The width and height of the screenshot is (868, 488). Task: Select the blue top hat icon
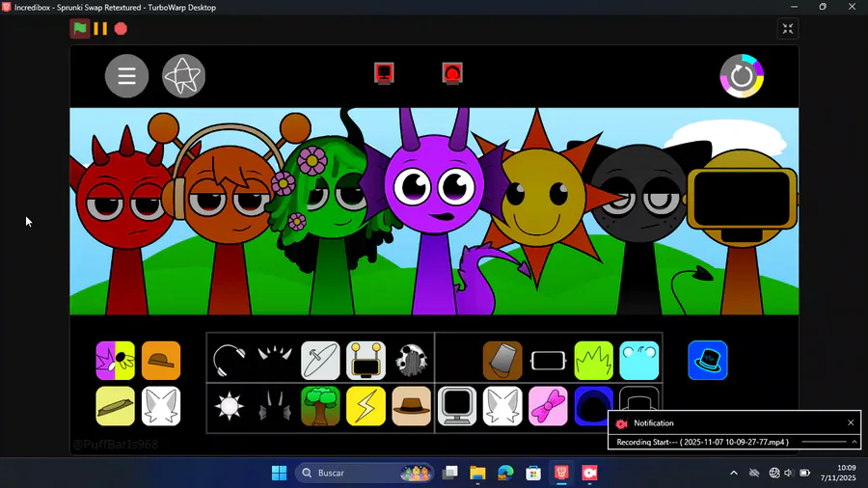tap(708, 361)
